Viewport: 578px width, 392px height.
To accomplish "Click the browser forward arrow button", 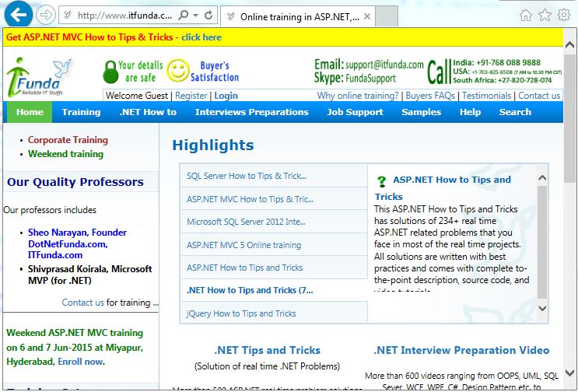I will pos(46,15).
